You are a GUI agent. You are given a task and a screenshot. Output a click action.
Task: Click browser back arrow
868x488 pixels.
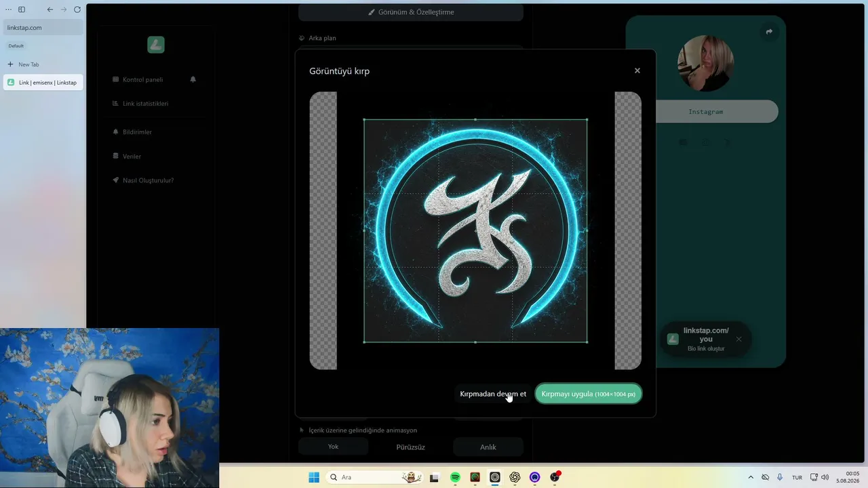(50, 9)
